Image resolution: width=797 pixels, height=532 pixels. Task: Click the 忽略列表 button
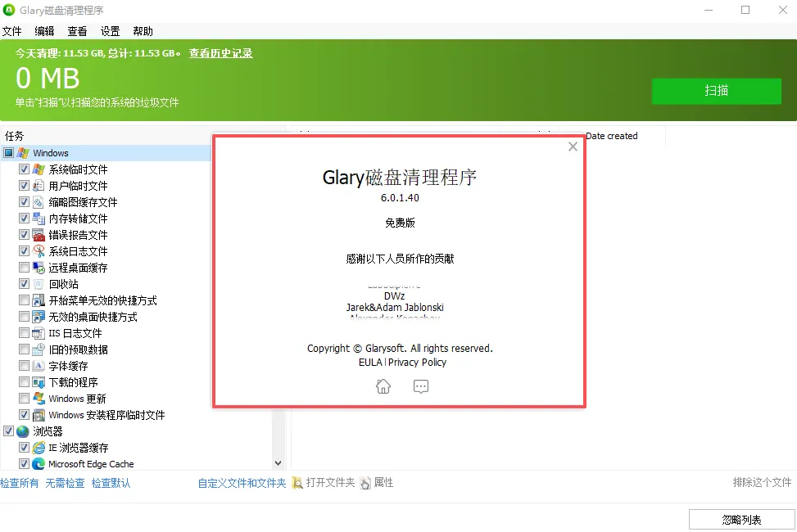coord(741,520)
